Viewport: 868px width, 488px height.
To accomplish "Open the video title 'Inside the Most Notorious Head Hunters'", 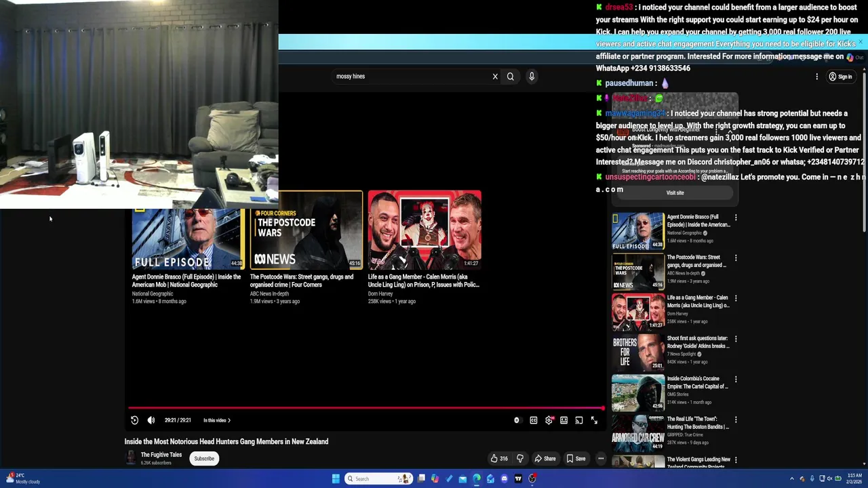I will (x=226, y=442).
